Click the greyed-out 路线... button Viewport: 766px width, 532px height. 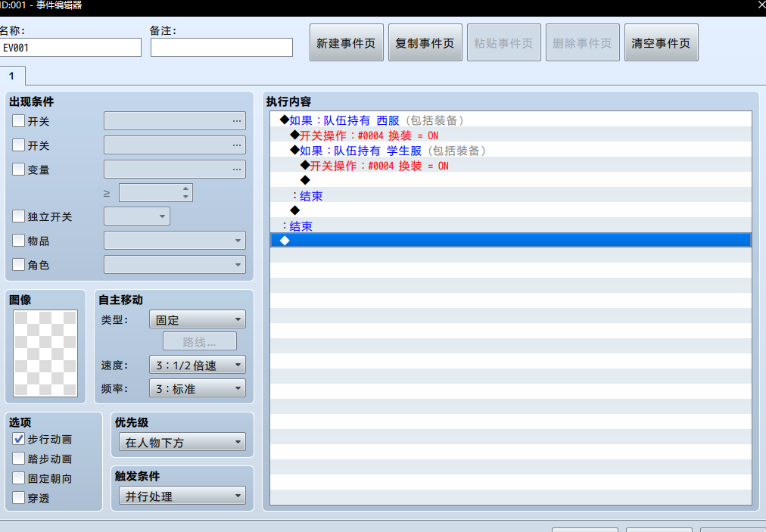(x=199, y=341)
